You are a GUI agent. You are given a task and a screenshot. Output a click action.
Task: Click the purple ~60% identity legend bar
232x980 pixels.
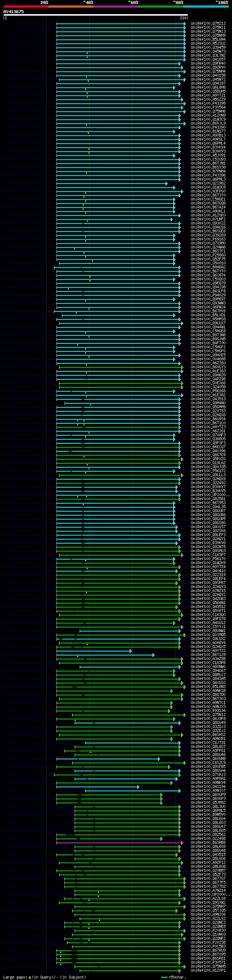point(116,7)
